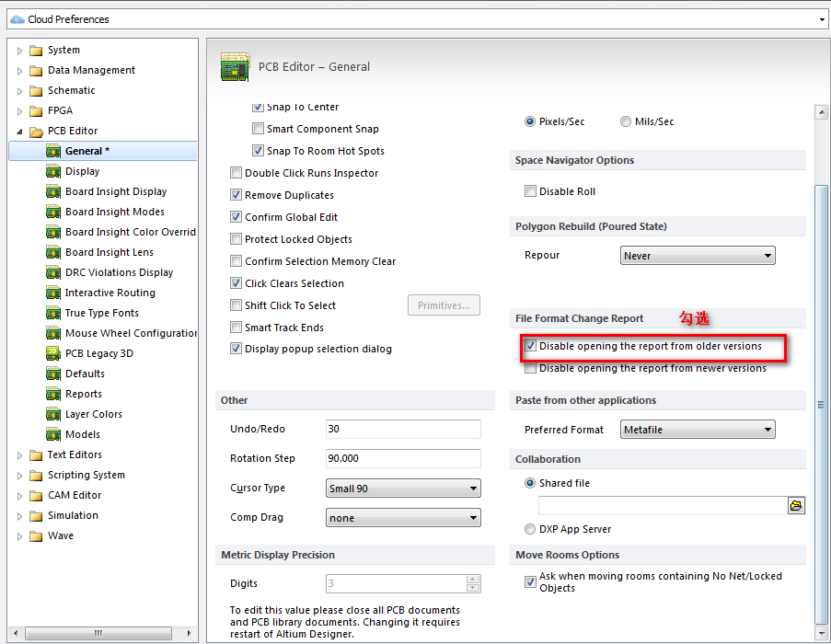Open the Cursor Type dropdown
831x644 pixels.
(403, 489)
